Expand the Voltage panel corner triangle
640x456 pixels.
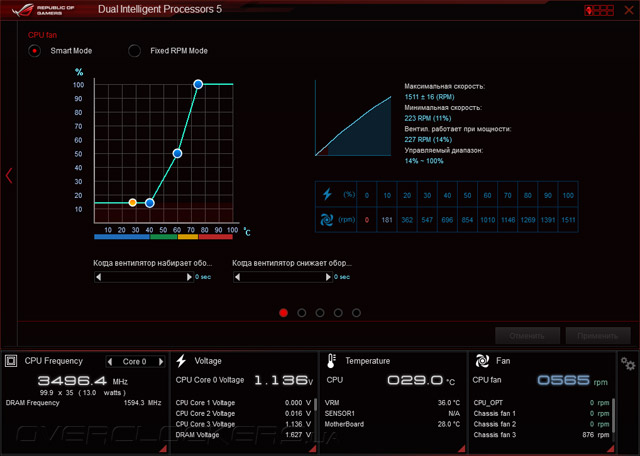coord(312,449)
